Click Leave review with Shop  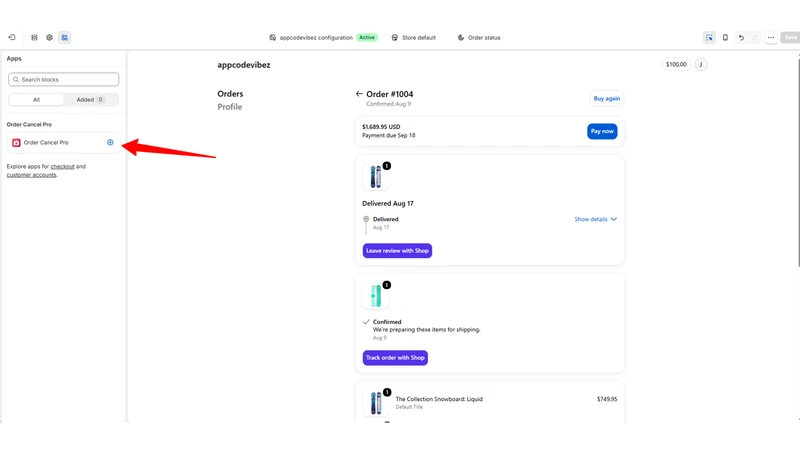[x=397, y=251]
